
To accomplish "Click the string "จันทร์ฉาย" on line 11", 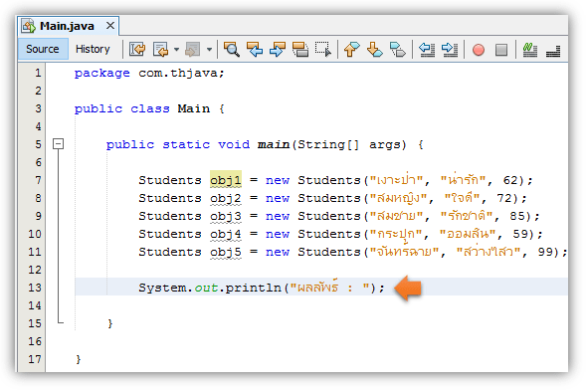I will coord(404,251).
